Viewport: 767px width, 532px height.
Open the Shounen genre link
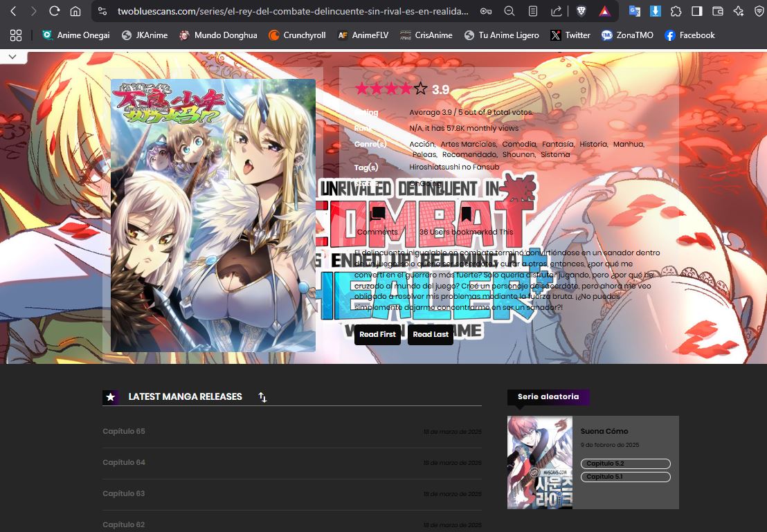(x=519, y=154)
